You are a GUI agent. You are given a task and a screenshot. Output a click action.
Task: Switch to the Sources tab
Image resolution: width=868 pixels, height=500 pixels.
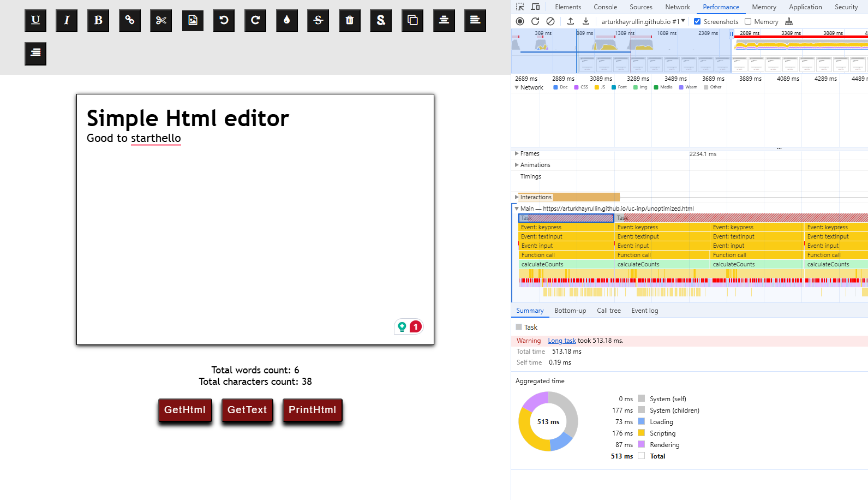tap(641, 7)
